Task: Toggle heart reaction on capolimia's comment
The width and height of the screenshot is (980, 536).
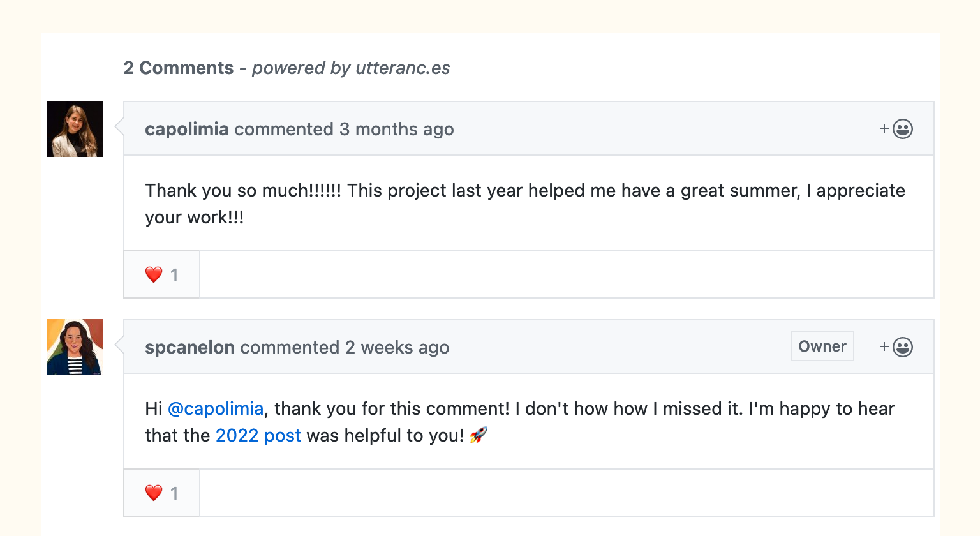Action: point(162,274)
